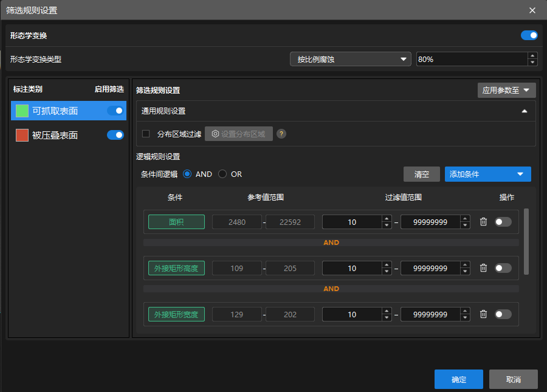The height and width of the screenshot is (392, 547).
Task: Decrease 外接矩形高度 maximum filter value
Action: 465,271
